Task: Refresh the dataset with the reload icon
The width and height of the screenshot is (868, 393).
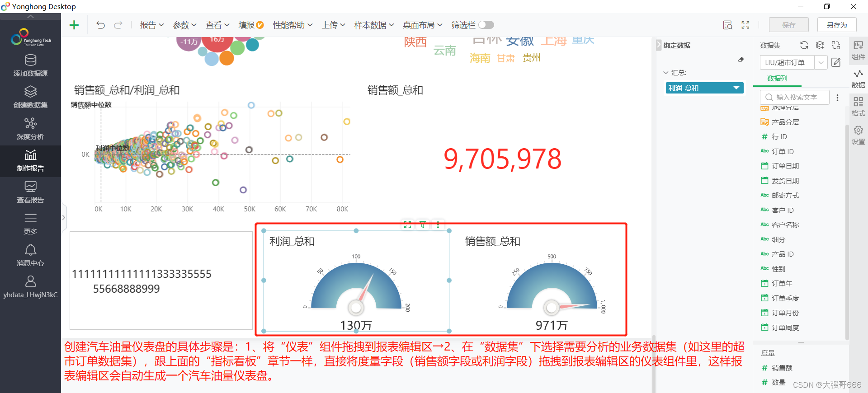Action: coord(804,45)
